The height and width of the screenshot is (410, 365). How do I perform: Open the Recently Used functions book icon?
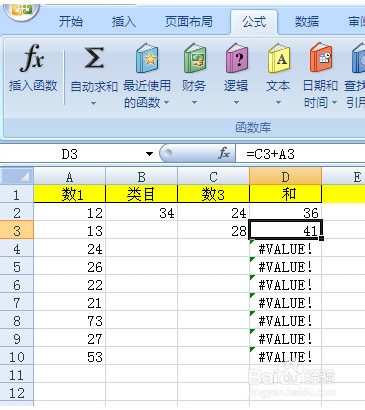pyautogui.click(x=147, y=59)
